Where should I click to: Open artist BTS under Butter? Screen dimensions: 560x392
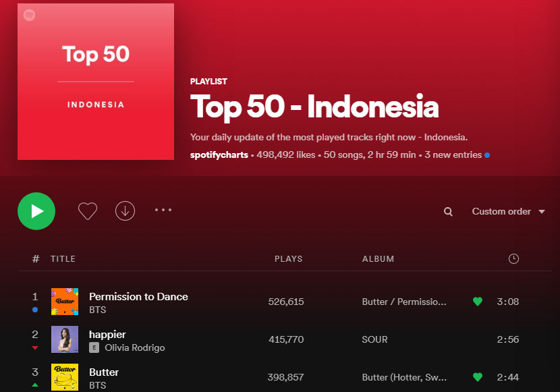coord(98,385)
